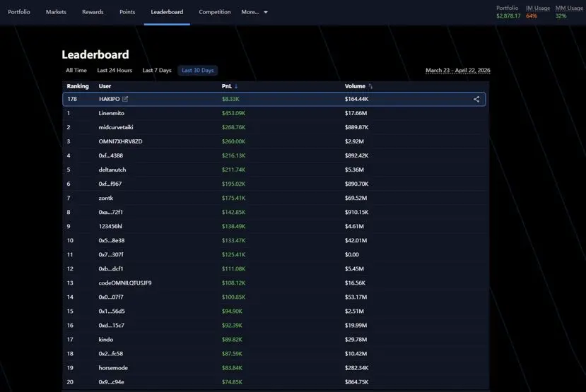Select user 0x0...07f7
Viewport: 586px width, 392px height.
[x=110, y=297]
